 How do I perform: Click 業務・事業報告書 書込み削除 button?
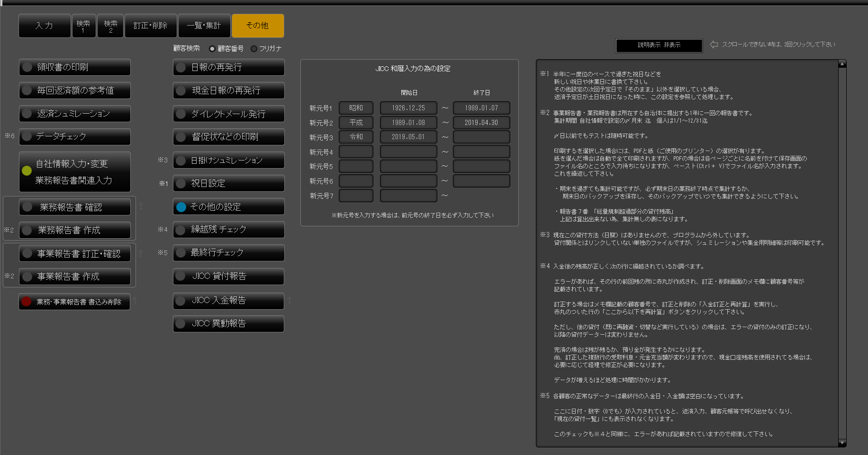(x=74, y=302)
